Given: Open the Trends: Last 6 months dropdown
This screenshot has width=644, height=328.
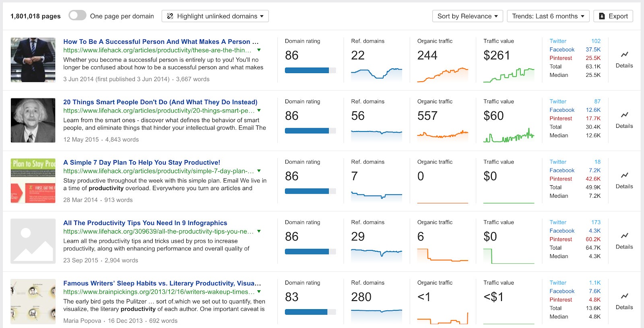Looking at the screenshot, I should 548,16.
